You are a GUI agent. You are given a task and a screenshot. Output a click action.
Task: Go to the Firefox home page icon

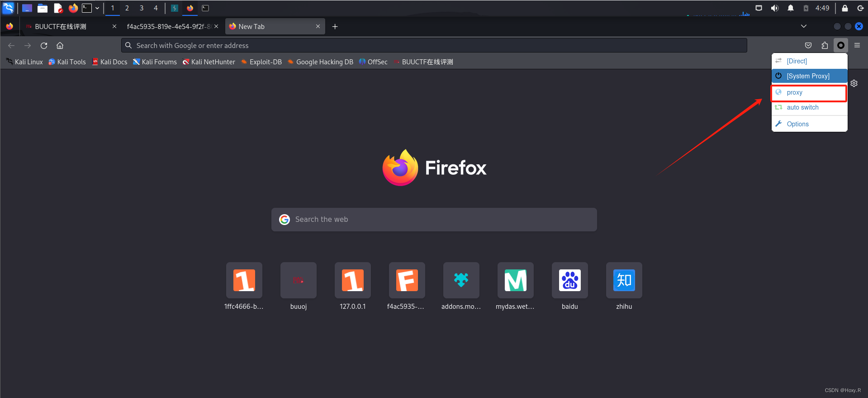[x=60, y=45]
